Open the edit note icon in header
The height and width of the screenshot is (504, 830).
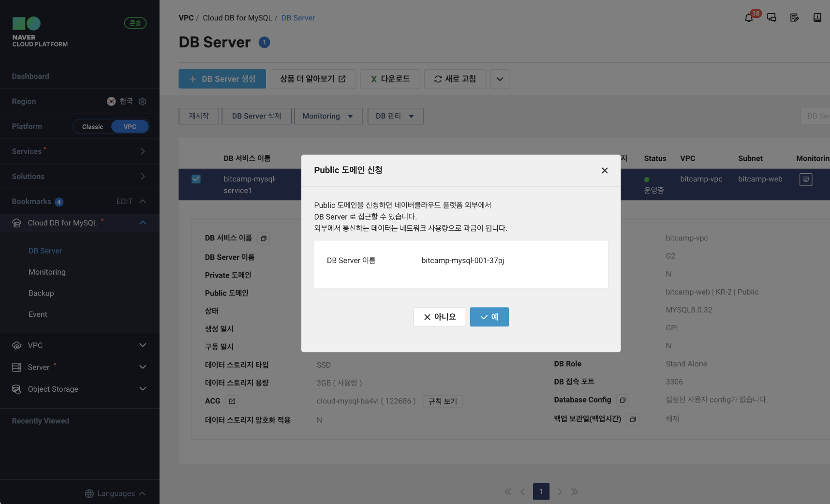coord(795,18)
